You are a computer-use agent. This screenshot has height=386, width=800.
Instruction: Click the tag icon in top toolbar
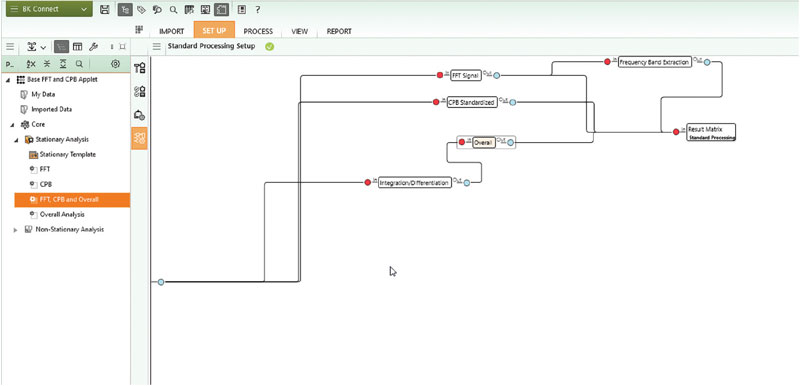142,9
